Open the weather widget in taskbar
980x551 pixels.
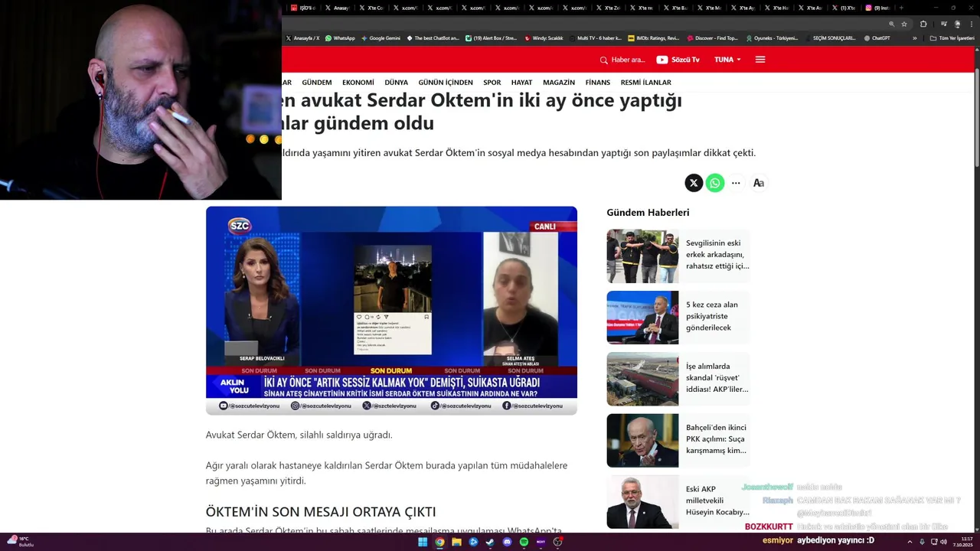[x=20, y=542]
